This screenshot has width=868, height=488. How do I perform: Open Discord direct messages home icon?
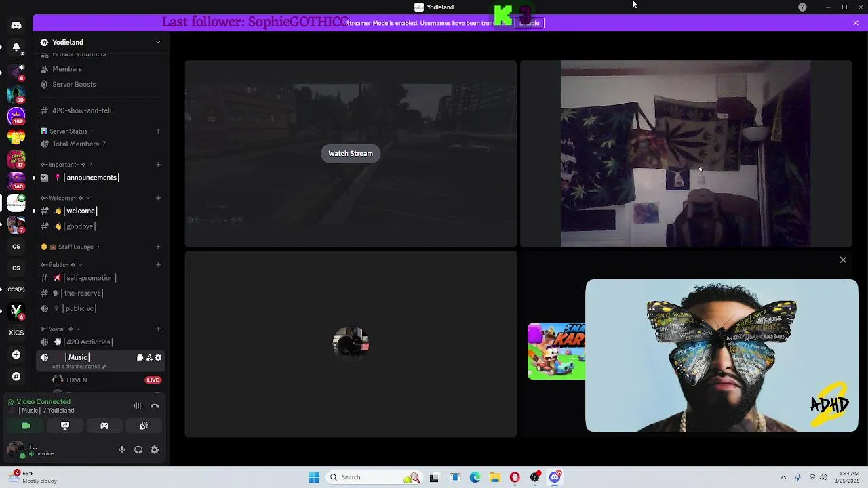coord(16,25)
